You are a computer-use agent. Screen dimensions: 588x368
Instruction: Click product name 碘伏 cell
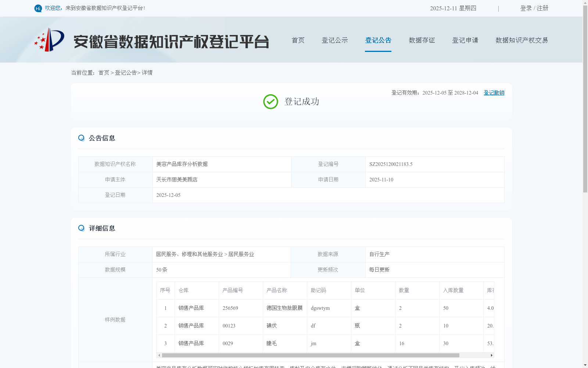[x=272, y=326]
